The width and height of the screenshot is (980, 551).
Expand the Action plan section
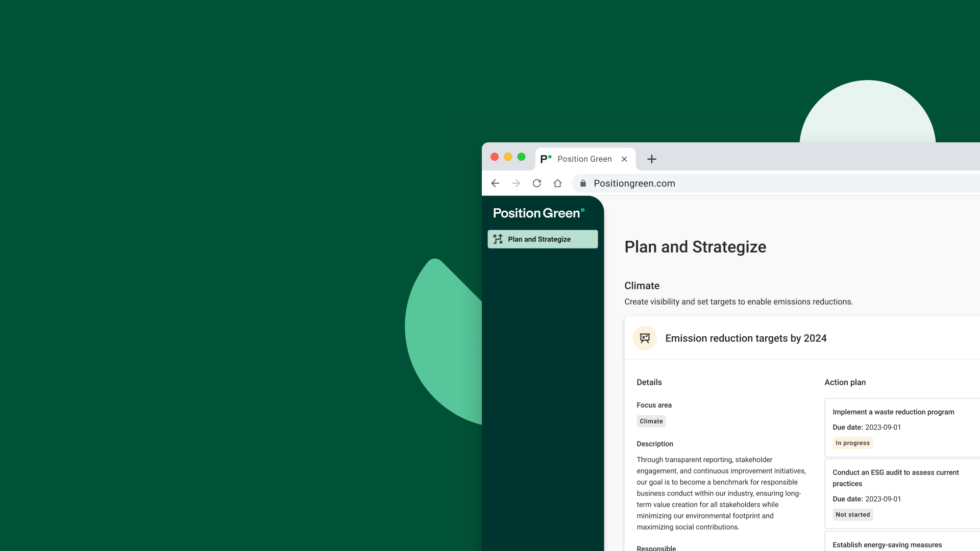tap(845, 382)
